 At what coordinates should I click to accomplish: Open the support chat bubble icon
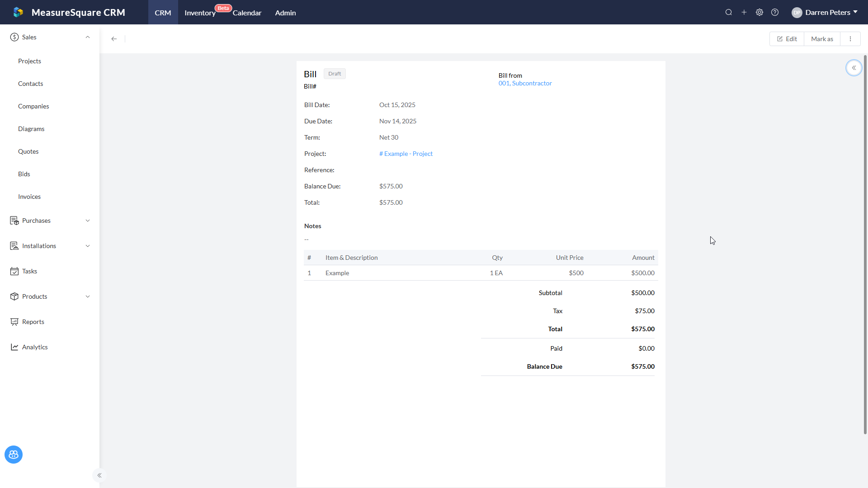(14, 455)
